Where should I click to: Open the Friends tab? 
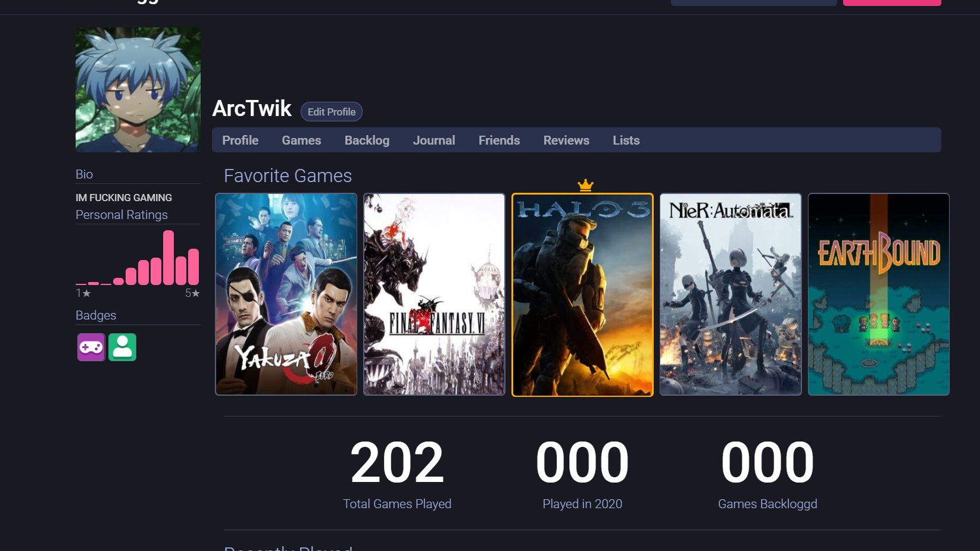(x=499, y=140)
